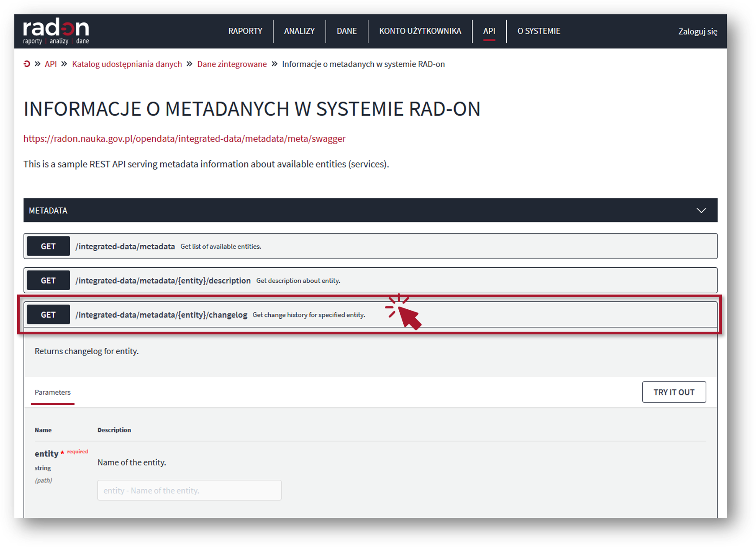Click the Zaloguj się link
Viewport: 756px width, 547px height.
(698, 31)
